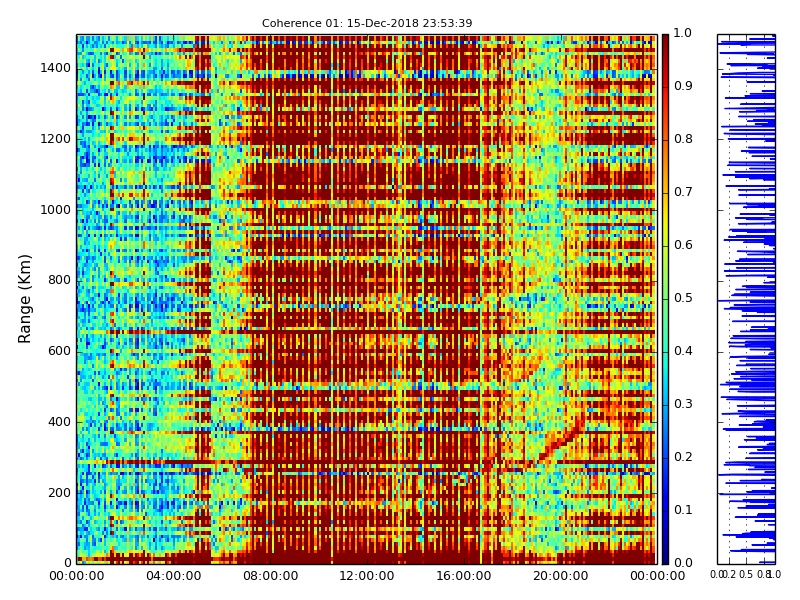Image resolution: width=800 pixels, height=600 pixels.
Task: Click the colorbar 0.5 value label
Action: 683,298
